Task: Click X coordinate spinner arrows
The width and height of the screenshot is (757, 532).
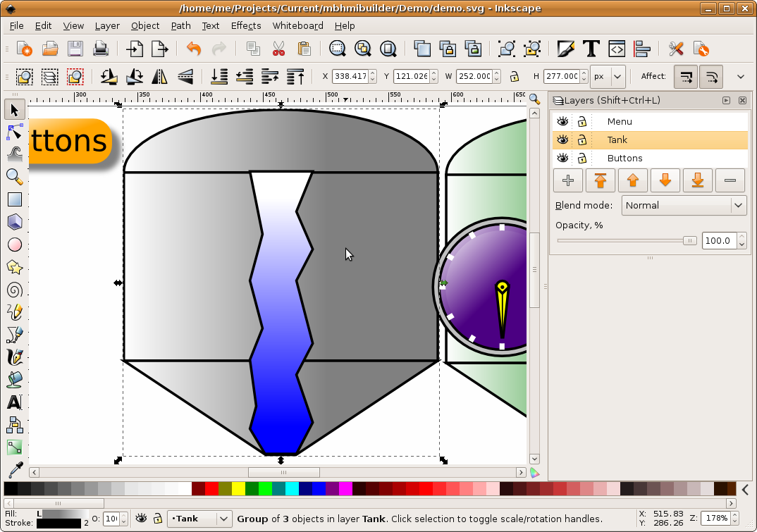Action: pyautogui.click(x=372, y=76)
